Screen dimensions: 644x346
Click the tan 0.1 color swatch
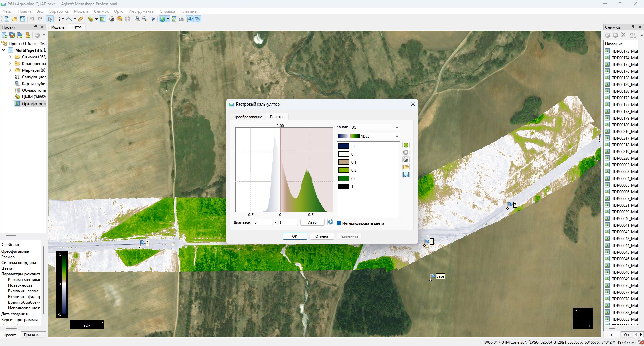pos(344,162)
